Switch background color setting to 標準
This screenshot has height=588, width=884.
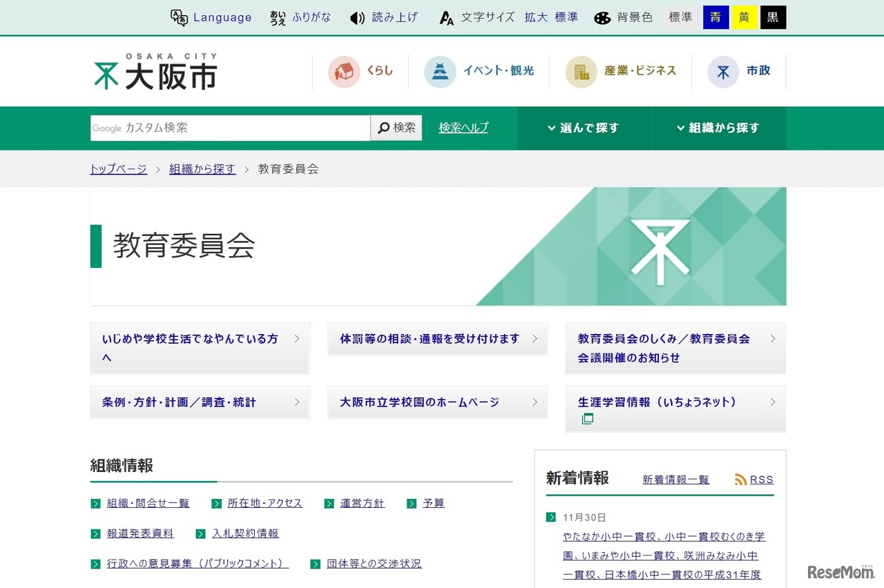point(680,17)
